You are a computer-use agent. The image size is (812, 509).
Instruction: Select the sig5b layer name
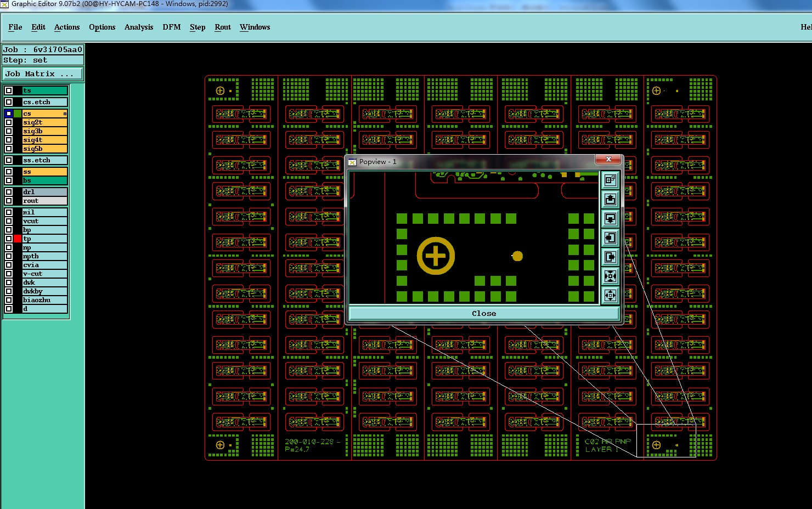coord(45,149)
